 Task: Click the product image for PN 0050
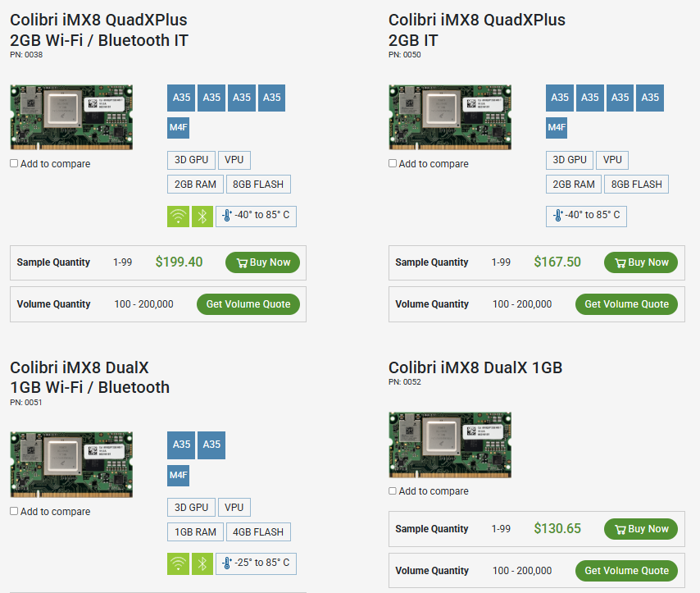[x=450, y=117]
